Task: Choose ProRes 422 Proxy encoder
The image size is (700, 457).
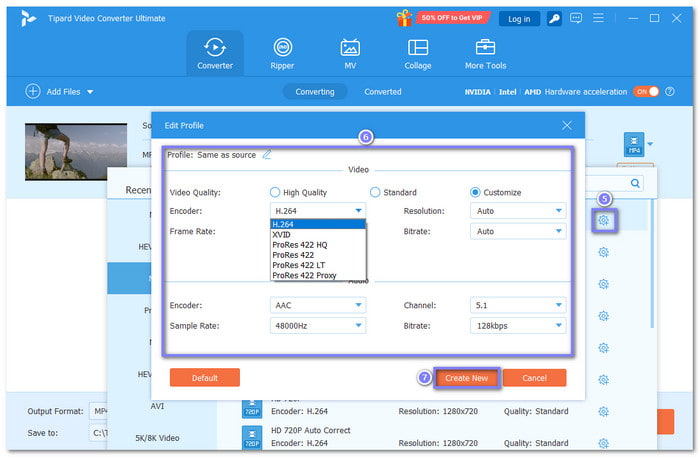Action: [x=318, y=275]
